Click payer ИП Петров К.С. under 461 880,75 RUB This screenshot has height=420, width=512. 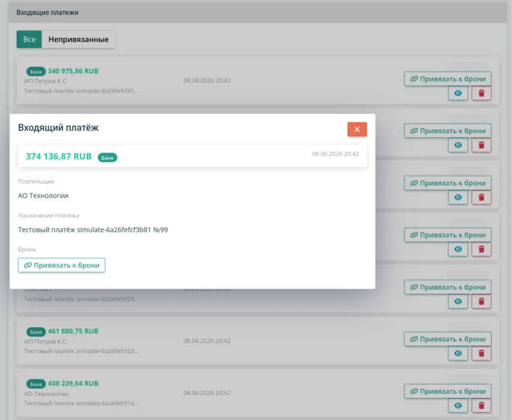coord(46,342)
